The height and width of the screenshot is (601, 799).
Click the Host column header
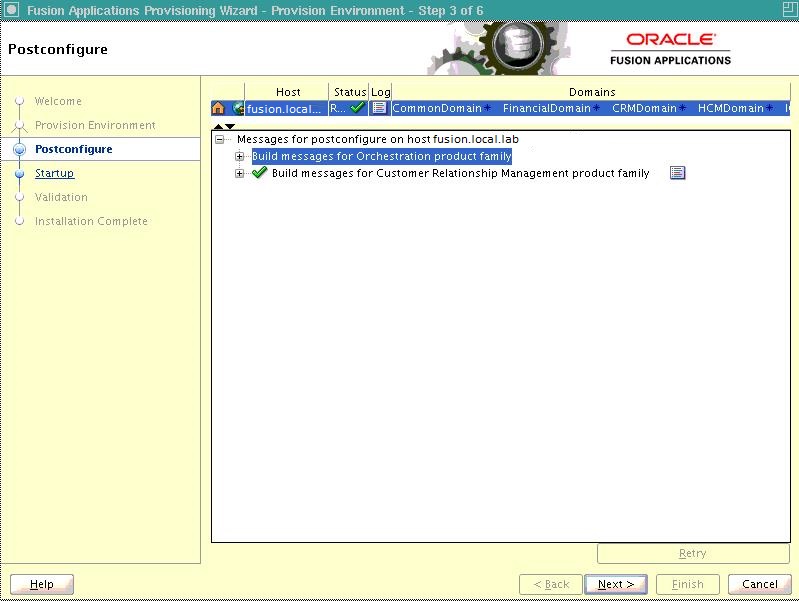click(287, 92)
